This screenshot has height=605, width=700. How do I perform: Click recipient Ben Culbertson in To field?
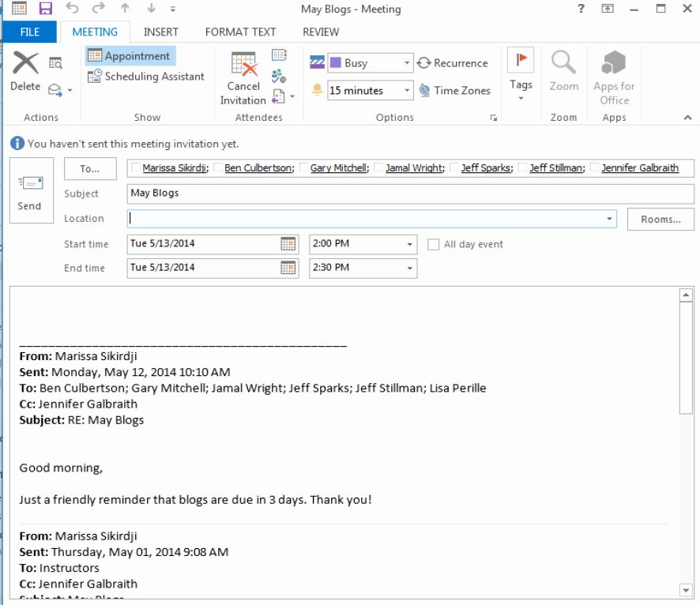pos(259,167)
